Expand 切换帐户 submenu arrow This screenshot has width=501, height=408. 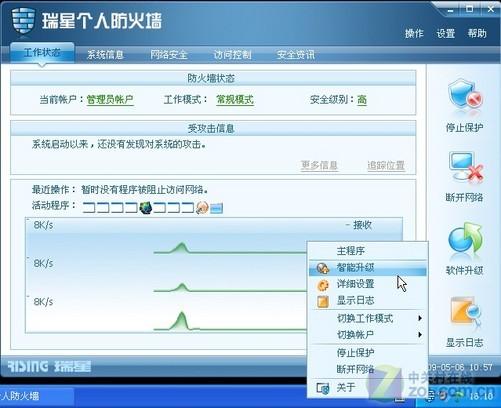click(x=420, y=334)
